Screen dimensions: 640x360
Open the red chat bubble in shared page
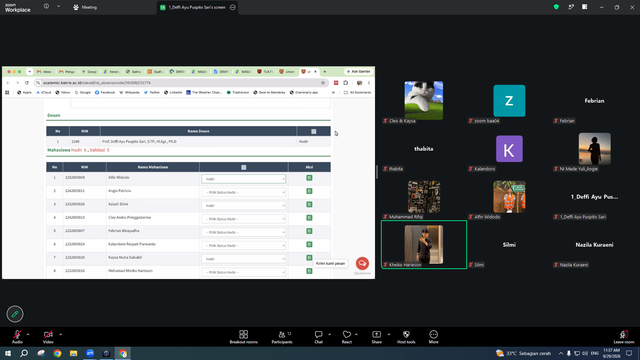[x=362, y=263]
